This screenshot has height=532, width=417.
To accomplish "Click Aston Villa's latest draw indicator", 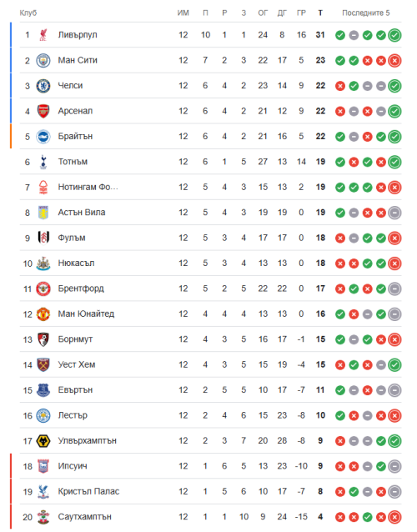I will [x=394, y=213].
